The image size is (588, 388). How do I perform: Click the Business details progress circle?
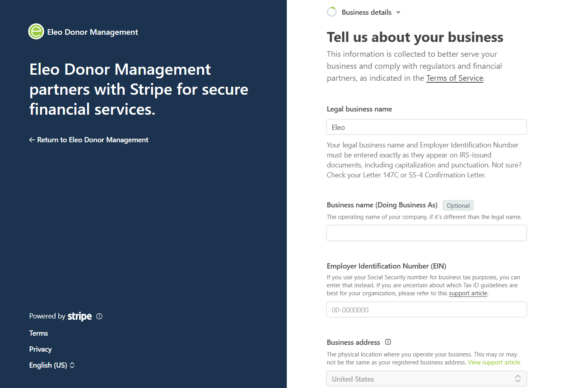[332, 12]
